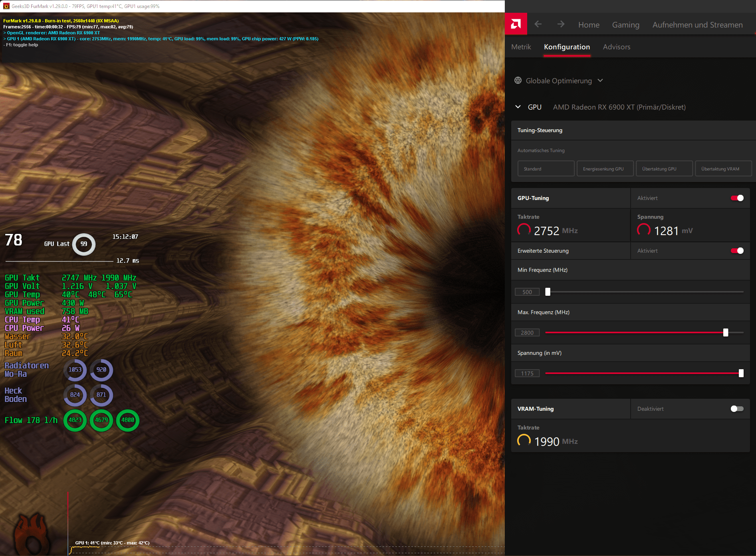Image resolution: width=756 pixels, height=556 pixels.
Task: Choose Übertaktung GPU preset
Action: 664,168
